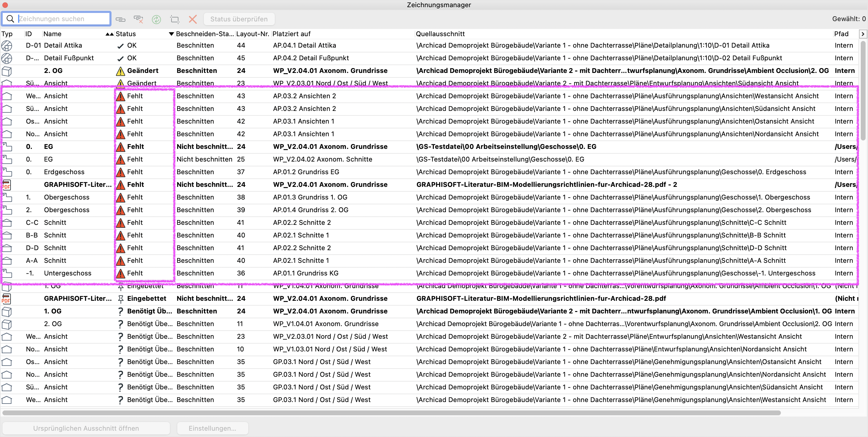Viewport: 868px width, 437px height.
Task: Sort by the Status column header
Action: tap(145, 34)
